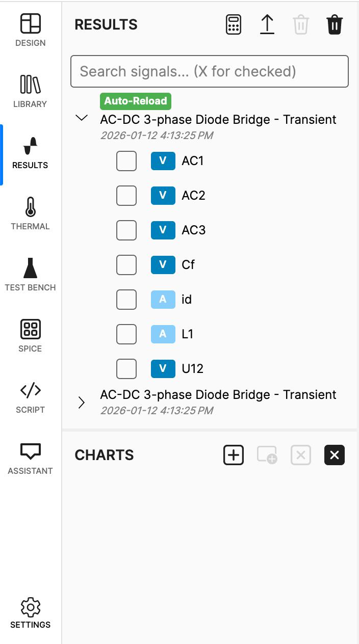This screenshot has height=644, width=359.
Task: Open the LIBRARY sidebar panel
Action: tap(30, 90)
